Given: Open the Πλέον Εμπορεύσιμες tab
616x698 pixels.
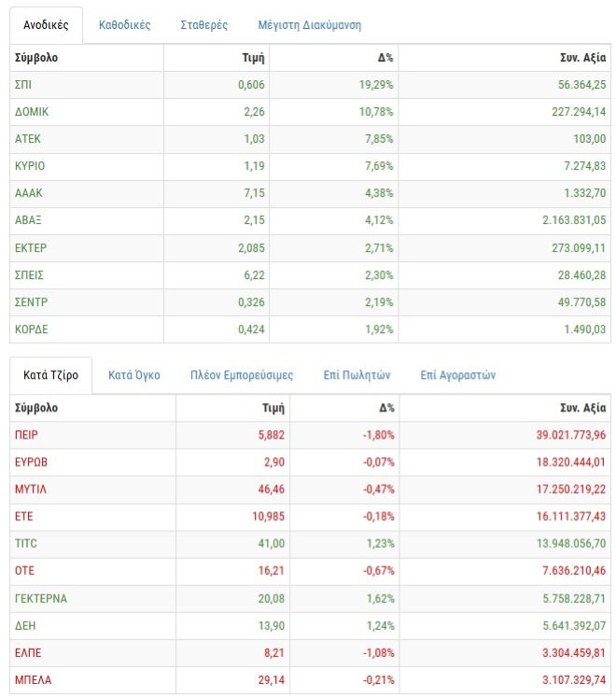Looking at the screenshot, I should (x=242, y=375).
